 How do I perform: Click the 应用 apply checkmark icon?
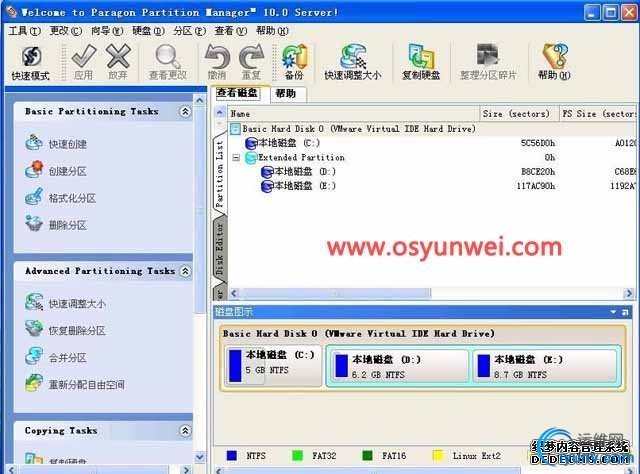84,56
